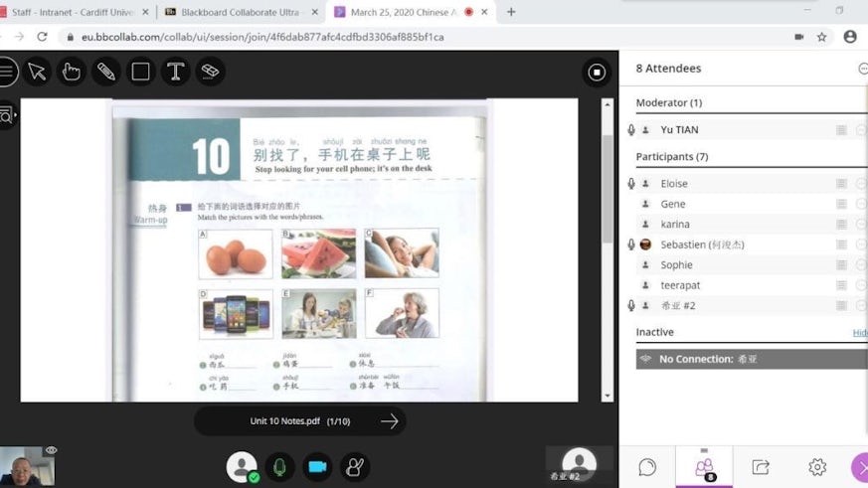Toggle the video camera sharing
Image resolution: width=868 pixels, height=488 pixels.
317,466
